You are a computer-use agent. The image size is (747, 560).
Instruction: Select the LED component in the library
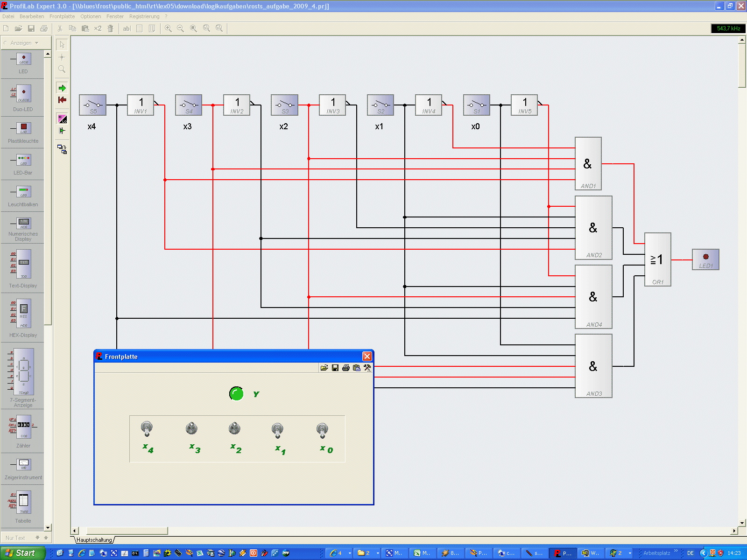(x=23, y=63)
